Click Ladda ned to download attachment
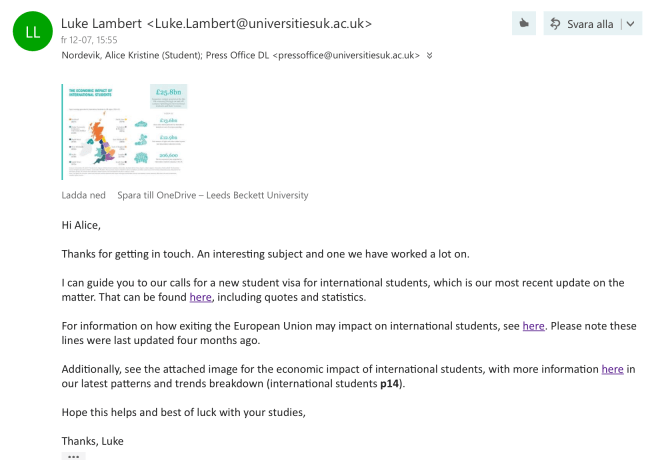 tap(83, 195)
